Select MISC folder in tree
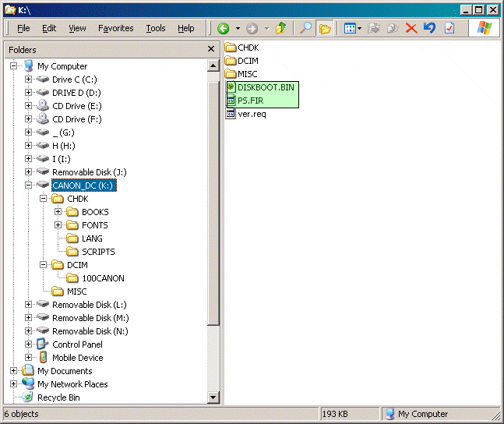Screen dimensions: 504x424 [x=77, y=291]
